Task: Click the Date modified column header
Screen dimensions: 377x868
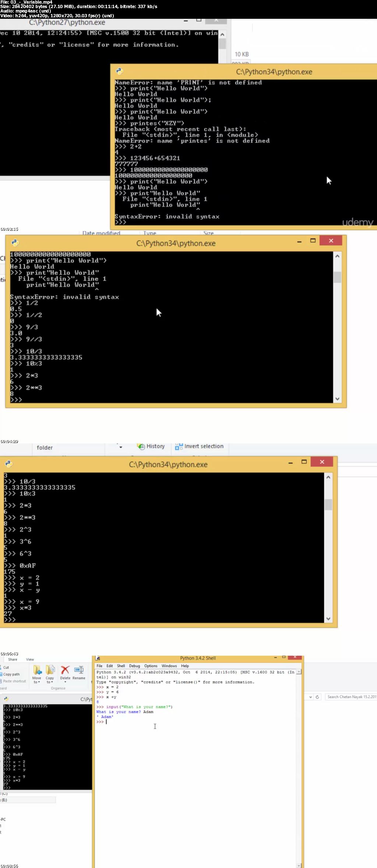Action: click(x=101, y=233)
